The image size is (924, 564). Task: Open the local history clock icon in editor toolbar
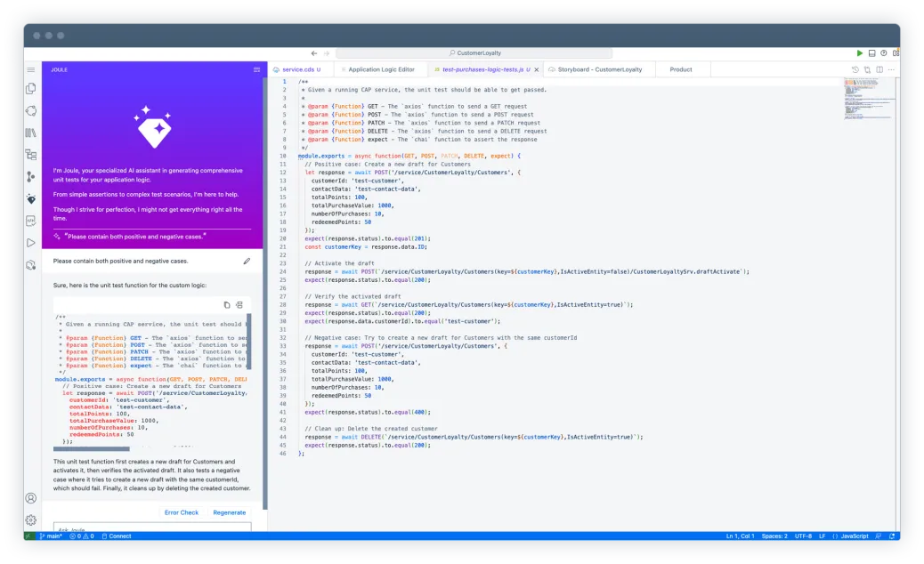coord(855,69)
